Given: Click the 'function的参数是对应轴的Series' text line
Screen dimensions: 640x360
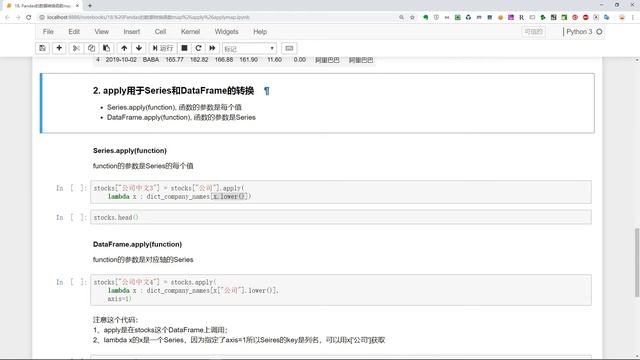Looking at the screenshot, I should tap(143, 260).
